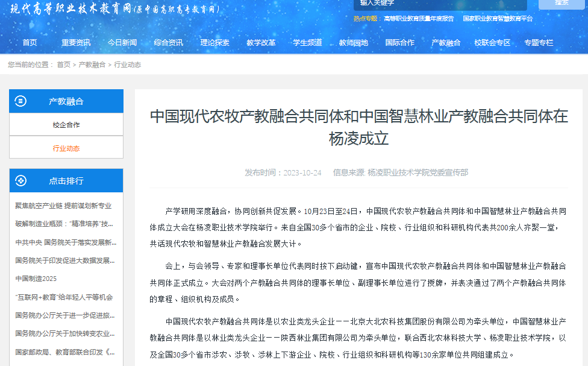Click the diamond icon beside 点击排行 header
The width and height of the screenshot is (588, 366).
tap(20, 180)
